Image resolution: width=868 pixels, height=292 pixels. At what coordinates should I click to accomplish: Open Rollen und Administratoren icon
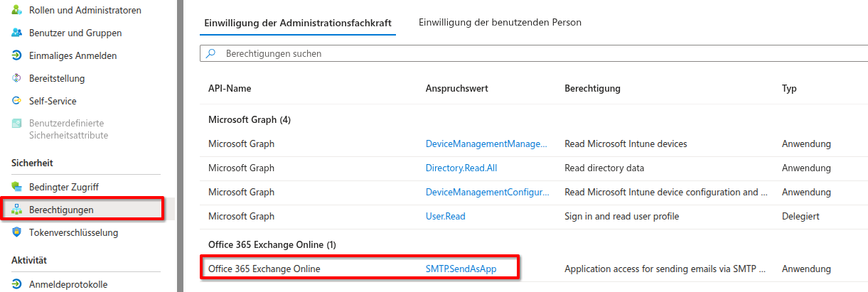point(17,11)
